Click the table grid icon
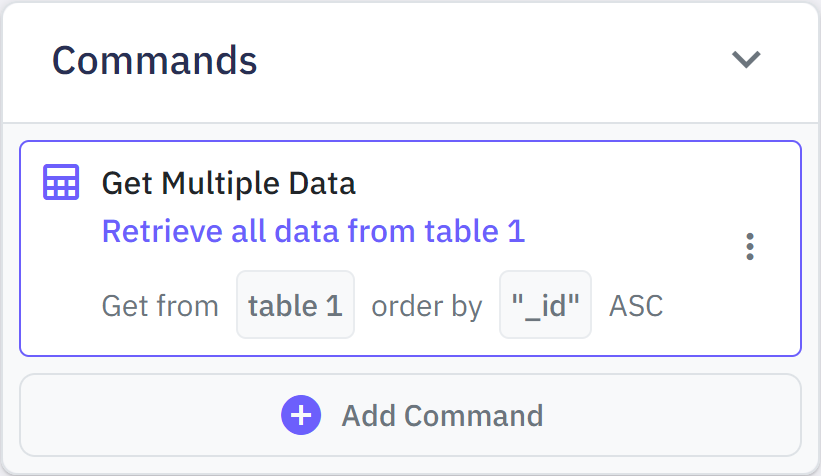The image size is (821, 476). click(61, 183)
